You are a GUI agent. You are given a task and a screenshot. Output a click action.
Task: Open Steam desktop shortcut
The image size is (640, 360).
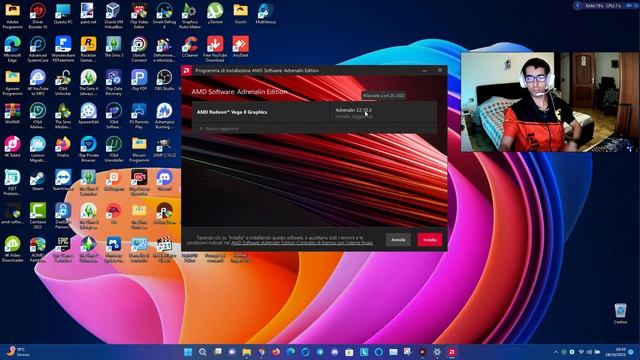click(x=38, y=180)
